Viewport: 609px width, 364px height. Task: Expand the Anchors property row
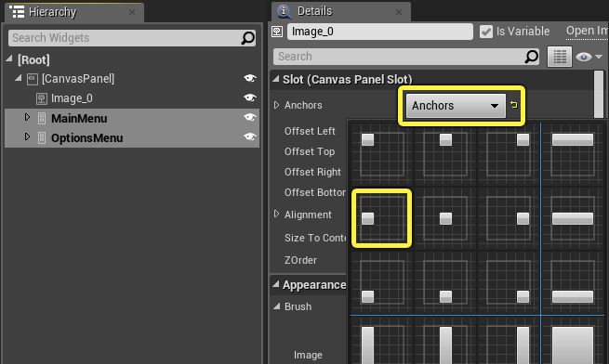276,105
